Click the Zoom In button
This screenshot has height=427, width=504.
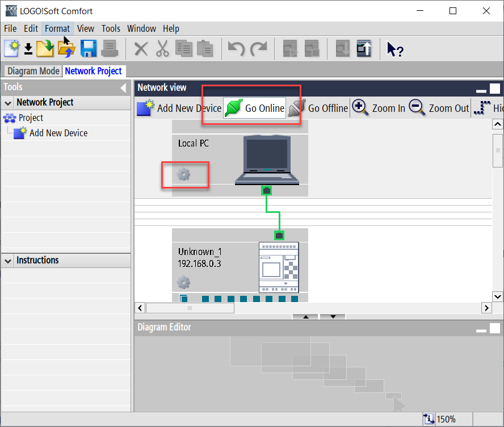pyautogui.click(x=379, y=108)
